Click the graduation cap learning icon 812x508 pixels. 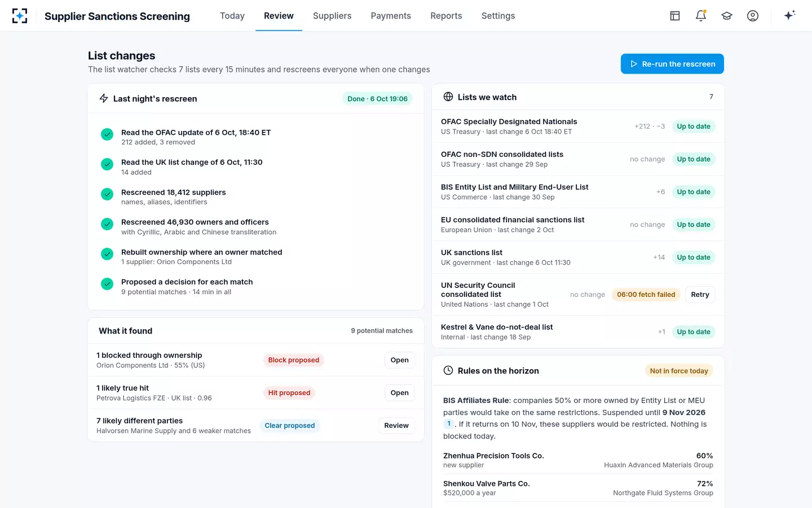pyautogui.click(x=727, y=16)
